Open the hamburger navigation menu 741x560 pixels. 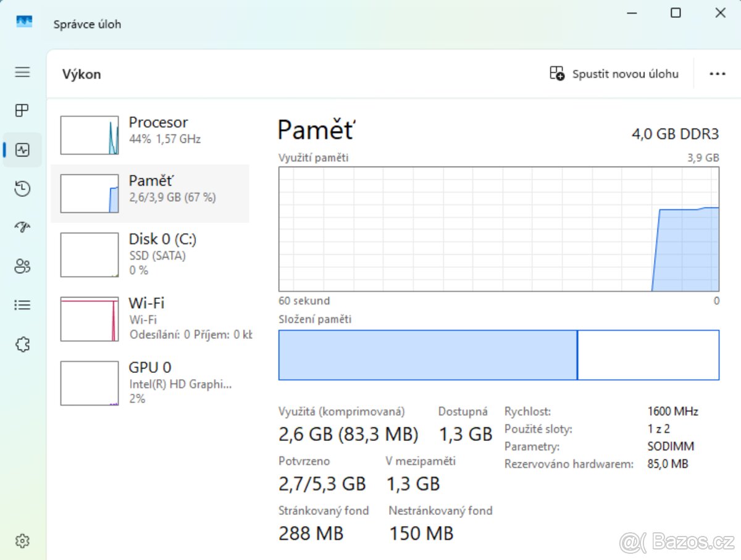pyautogui.click(x=22, y=72)
